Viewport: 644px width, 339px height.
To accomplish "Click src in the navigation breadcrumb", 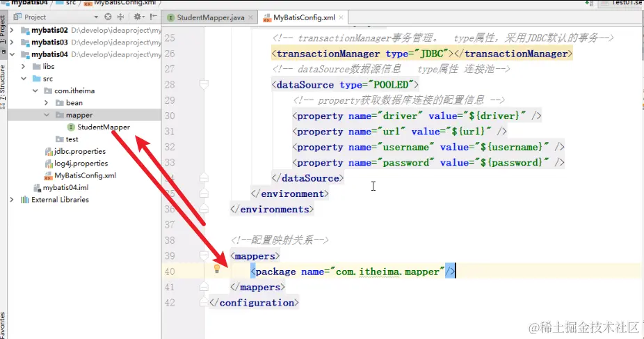I will point(71,3).
